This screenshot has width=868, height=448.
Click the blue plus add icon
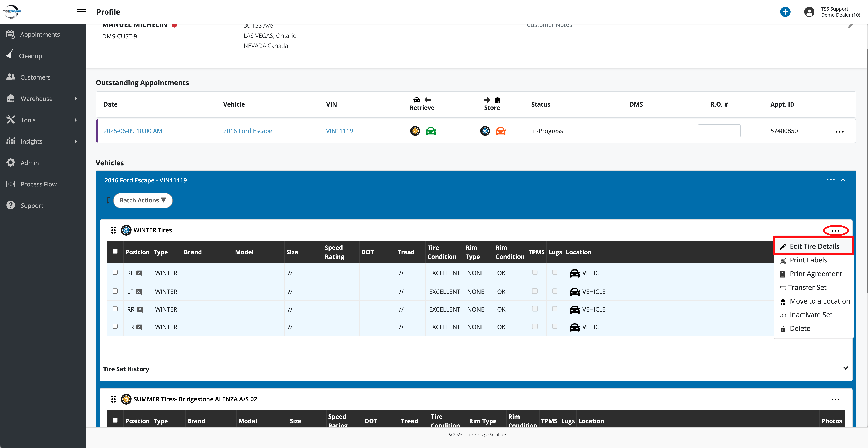pyautogui.click(x=785, y=12)
